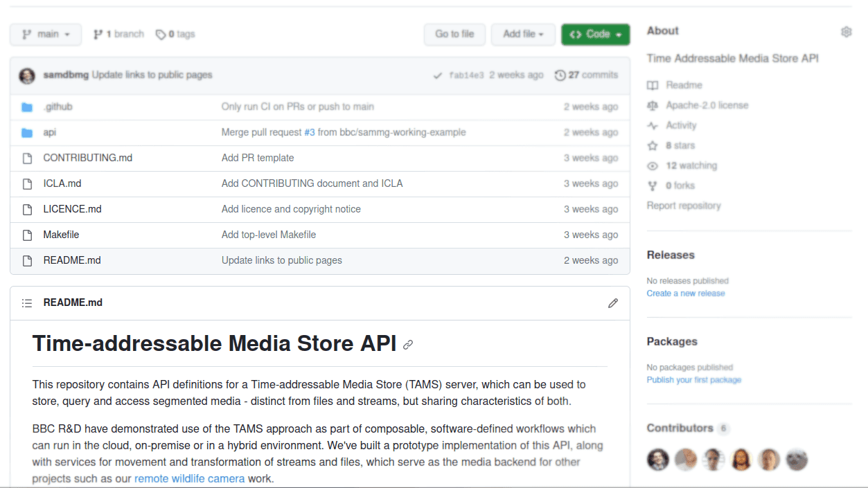Open the green Code download dropdown
The height and width of the screenshot is (488, 868).
pyautogui.click(x=594, y=33)
